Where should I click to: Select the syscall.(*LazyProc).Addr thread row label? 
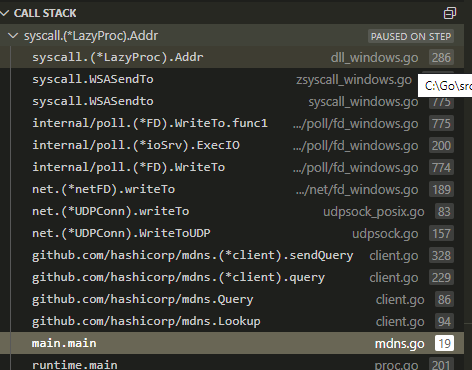coord(91,36)
